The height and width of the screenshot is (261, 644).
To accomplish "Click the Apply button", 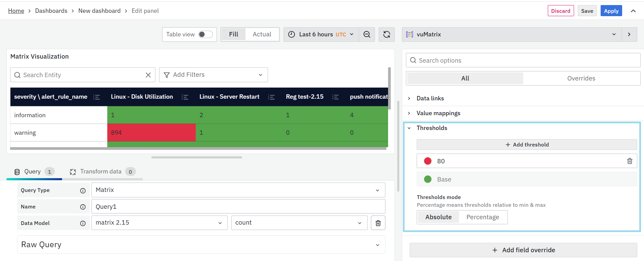I will tap(611, 11).
